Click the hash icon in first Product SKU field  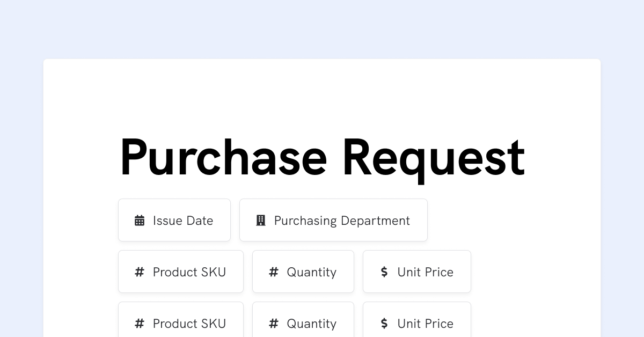(140, 272)
